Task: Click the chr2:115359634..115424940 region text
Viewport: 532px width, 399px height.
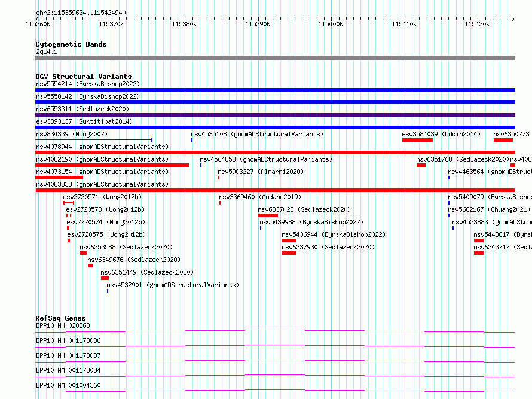Action: [81, 13]
